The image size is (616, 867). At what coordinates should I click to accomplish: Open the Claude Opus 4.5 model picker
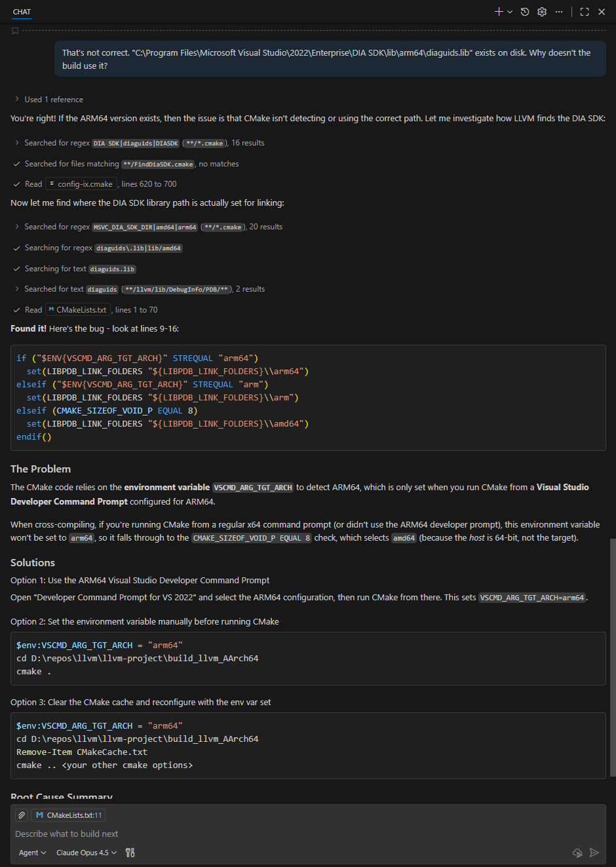pos(87,853)
